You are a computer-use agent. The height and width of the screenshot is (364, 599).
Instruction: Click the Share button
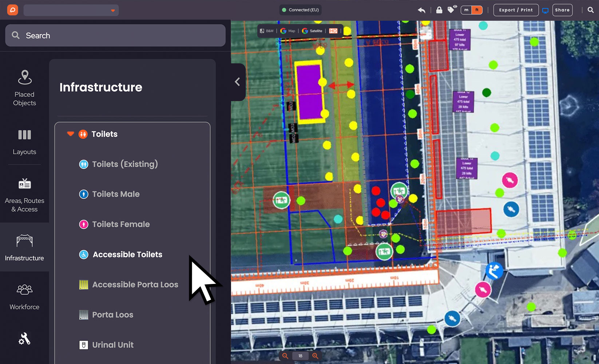[x=562, y=10]
